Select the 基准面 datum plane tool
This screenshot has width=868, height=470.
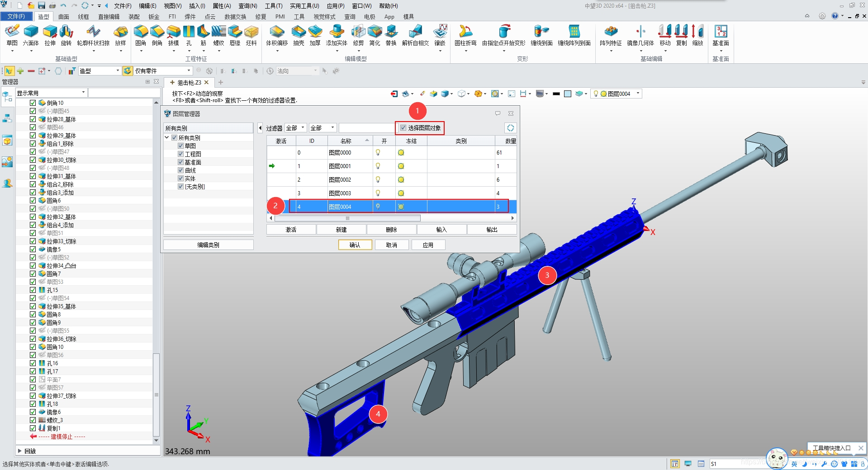pos(721,35)
